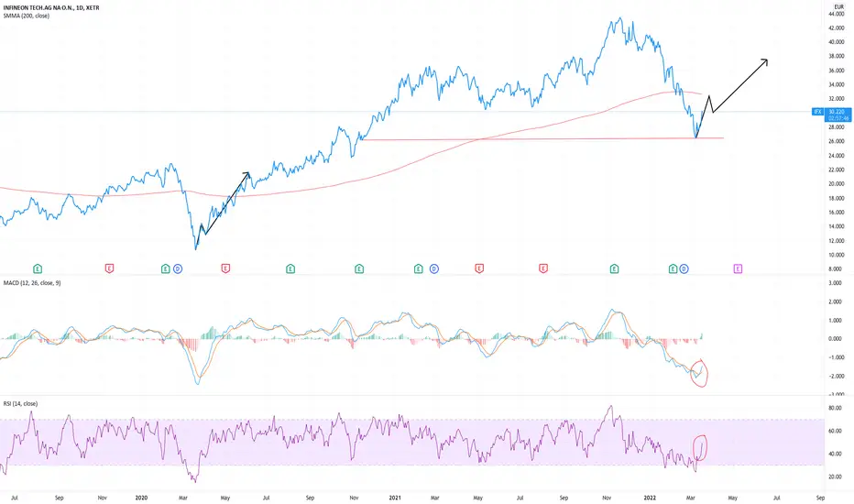This screenshot has width=854, height=504.
Task: Open the red earnings marker near May 2020
Action: [225, 268]
